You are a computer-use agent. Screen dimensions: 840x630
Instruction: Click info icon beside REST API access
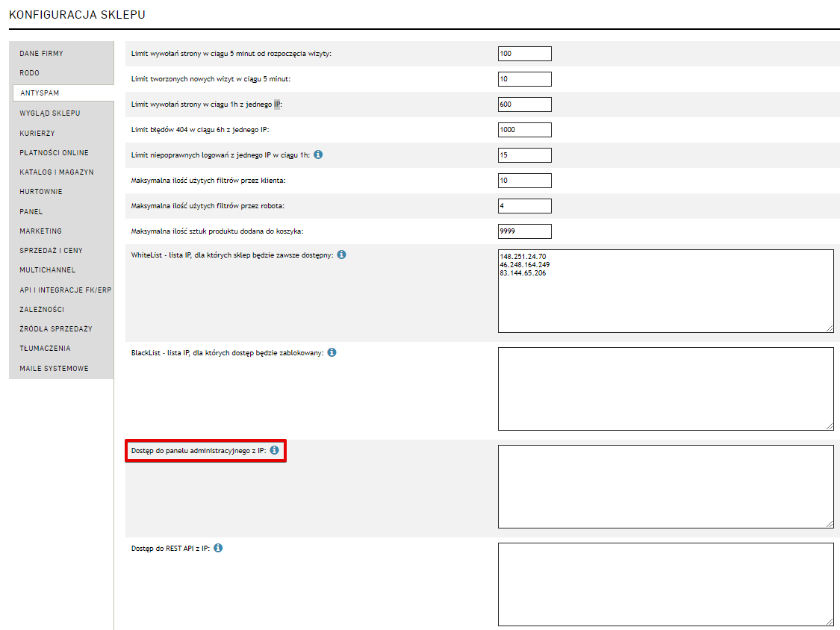coord(218,548)
